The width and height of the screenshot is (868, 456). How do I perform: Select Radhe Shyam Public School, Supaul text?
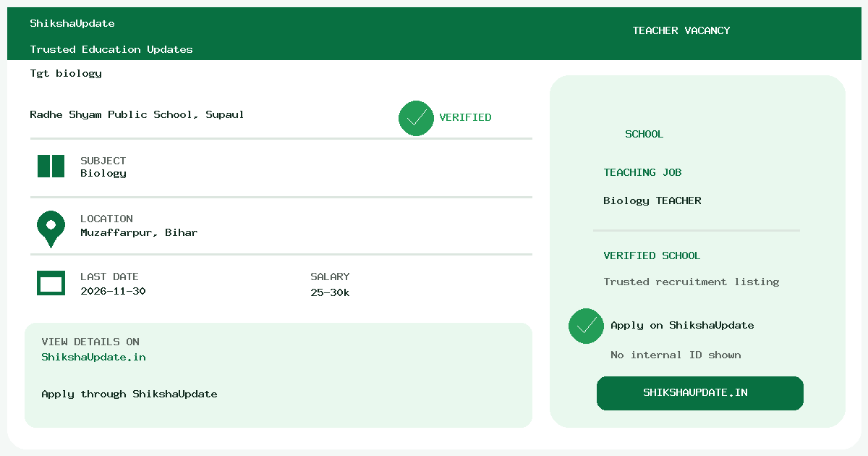click(137, 115)
